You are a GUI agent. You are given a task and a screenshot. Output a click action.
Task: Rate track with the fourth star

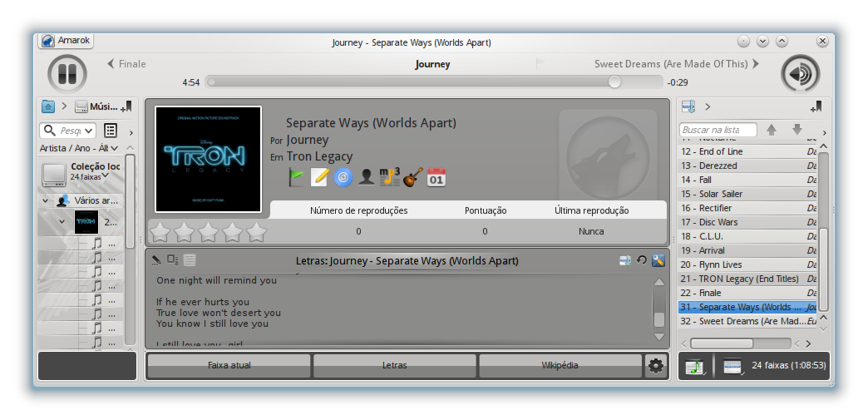(x=233, y=231)
